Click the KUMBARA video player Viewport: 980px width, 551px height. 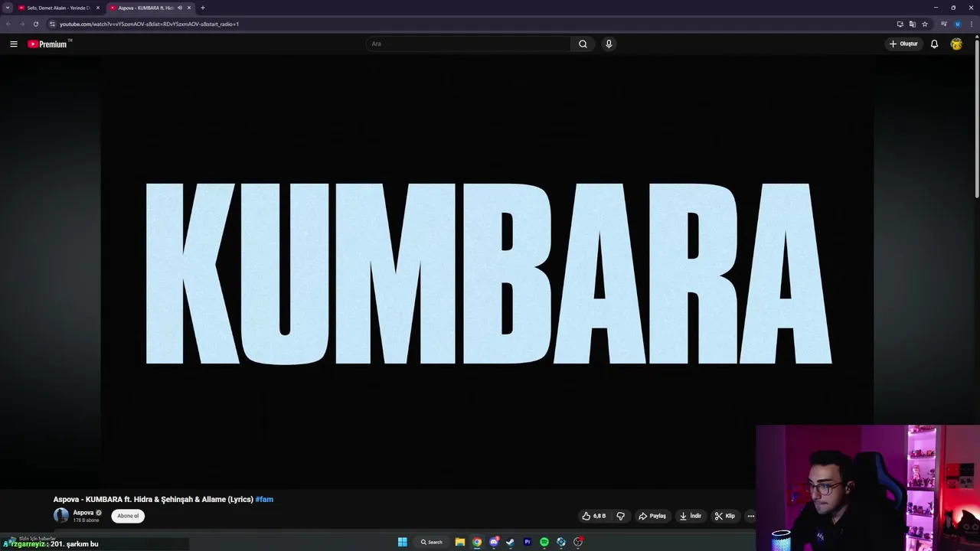[488, 272]
